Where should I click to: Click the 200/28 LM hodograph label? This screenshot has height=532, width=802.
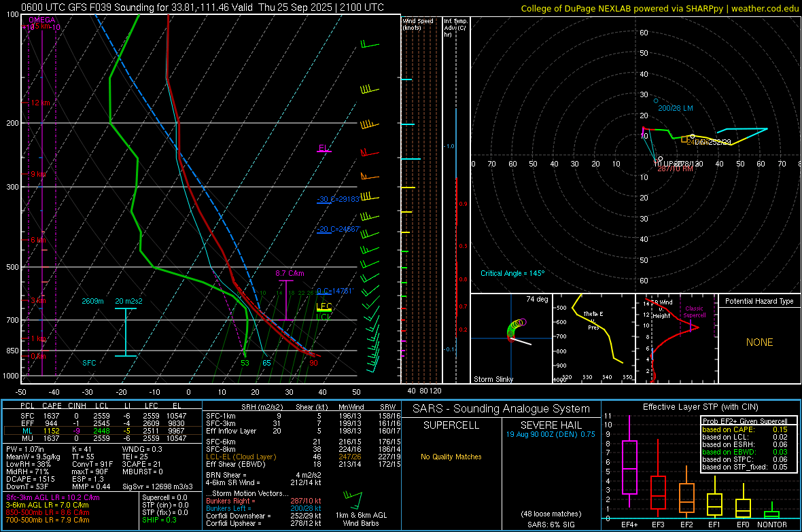(675, 108)
